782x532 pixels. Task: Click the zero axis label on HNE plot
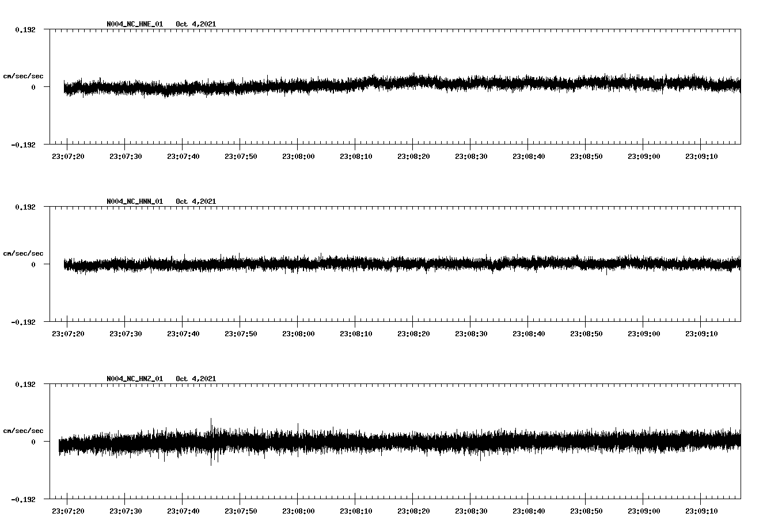(33, 88)
